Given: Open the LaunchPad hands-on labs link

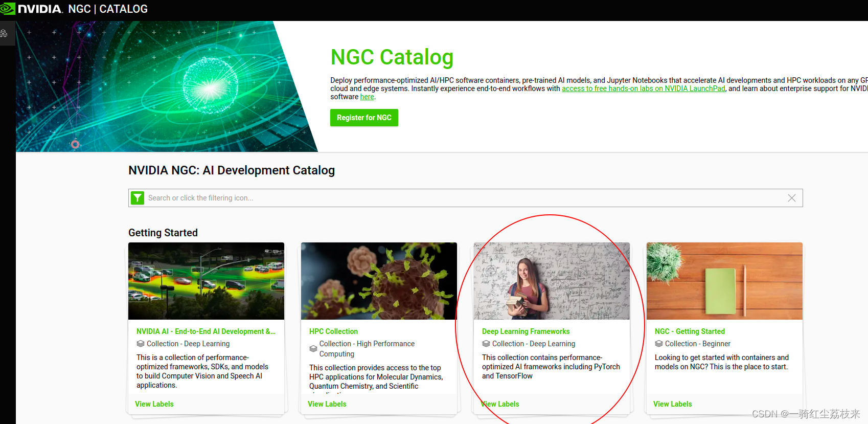Looking at the screenshot, I should tap(643, 88).
